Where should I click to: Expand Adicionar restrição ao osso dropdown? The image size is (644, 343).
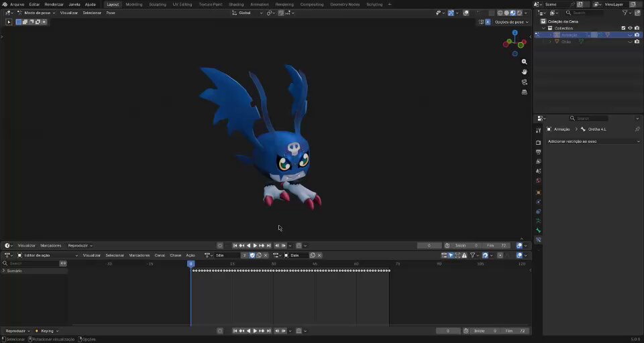[594, 141]
